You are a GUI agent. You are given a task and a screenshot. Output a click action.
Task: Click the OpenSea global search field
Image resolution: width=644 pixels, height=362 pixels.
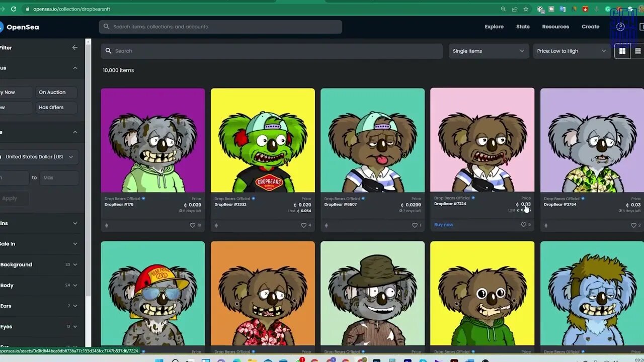[220, 27]
